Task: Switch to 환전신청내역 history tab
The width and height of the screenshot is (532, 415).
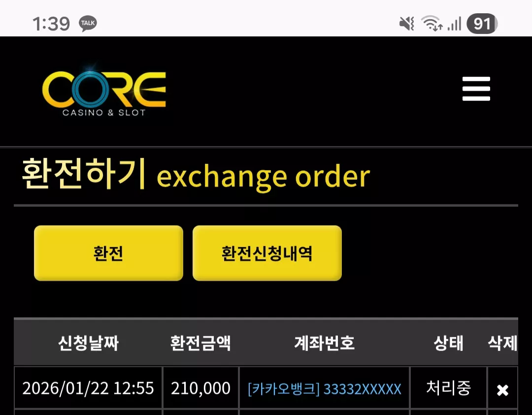Action: (267, 253)
